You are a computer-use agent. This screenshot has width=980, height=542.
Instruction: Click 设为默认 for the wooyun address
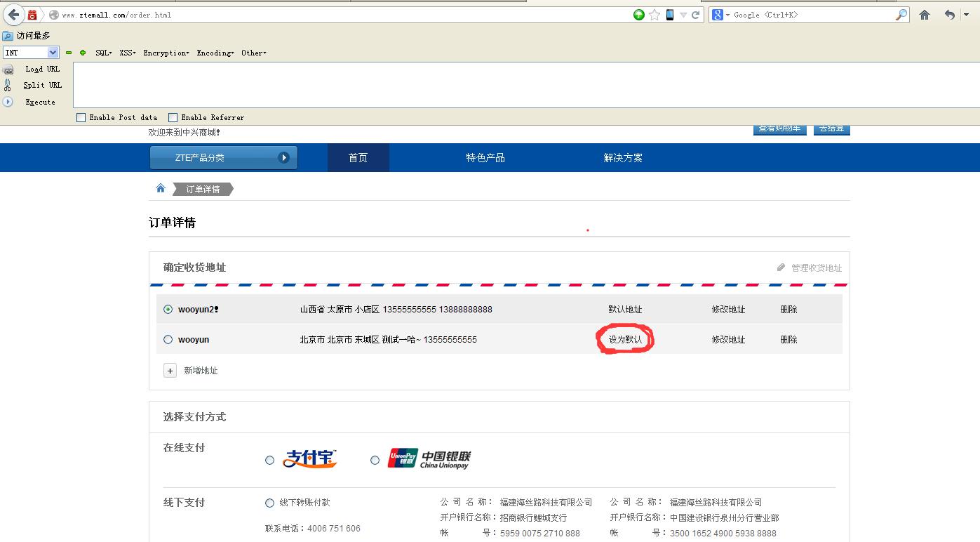click(x=625, y=340)
